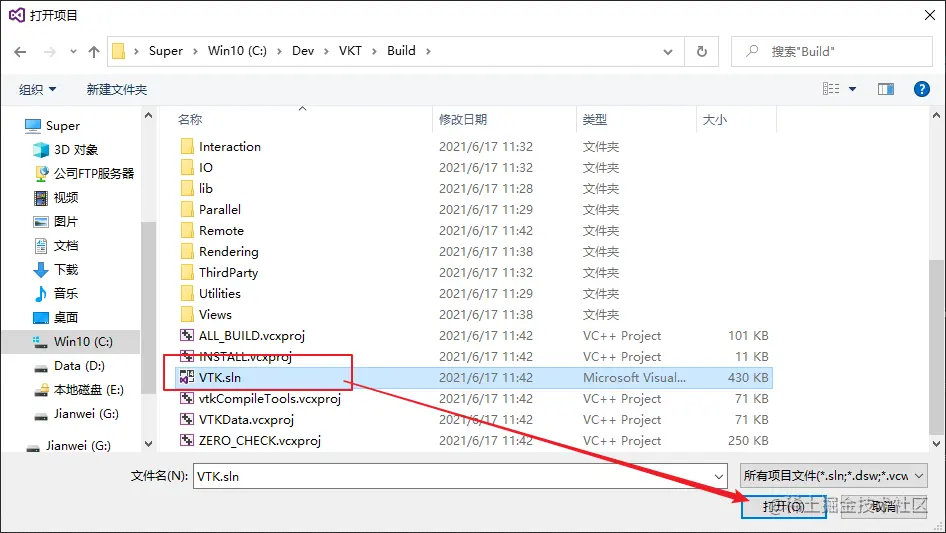
Task: Refresh the Build folder listing
Action: (x=701, y=51)
